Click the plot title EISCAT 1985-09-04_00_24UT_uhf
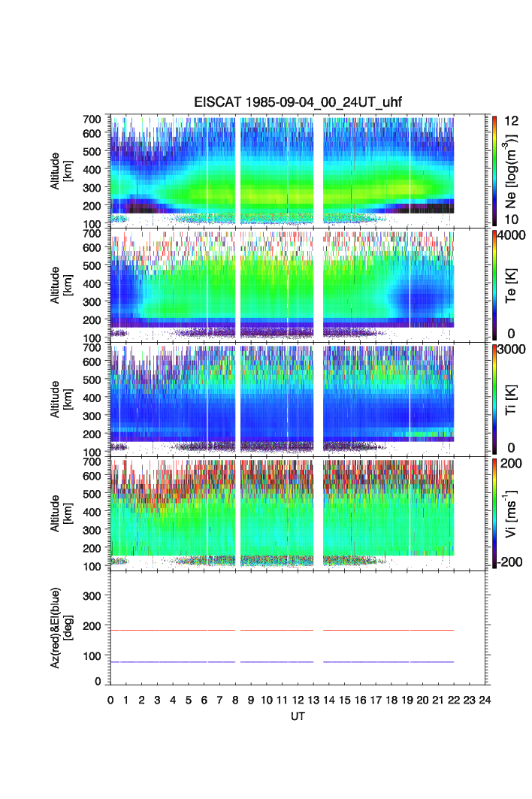Viewport: 532px width, 799px height. [x=299, y=103]
